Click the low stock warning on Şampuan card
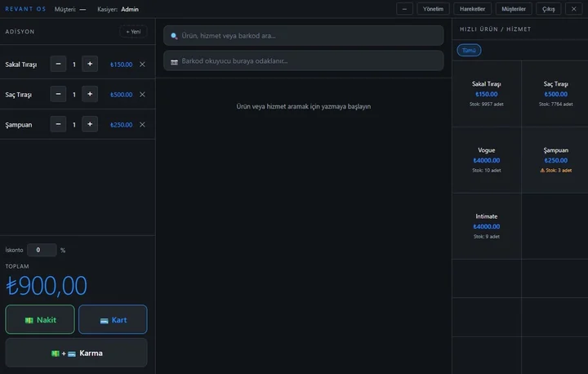This screenshot has width=588, height=374. (556, 171)
